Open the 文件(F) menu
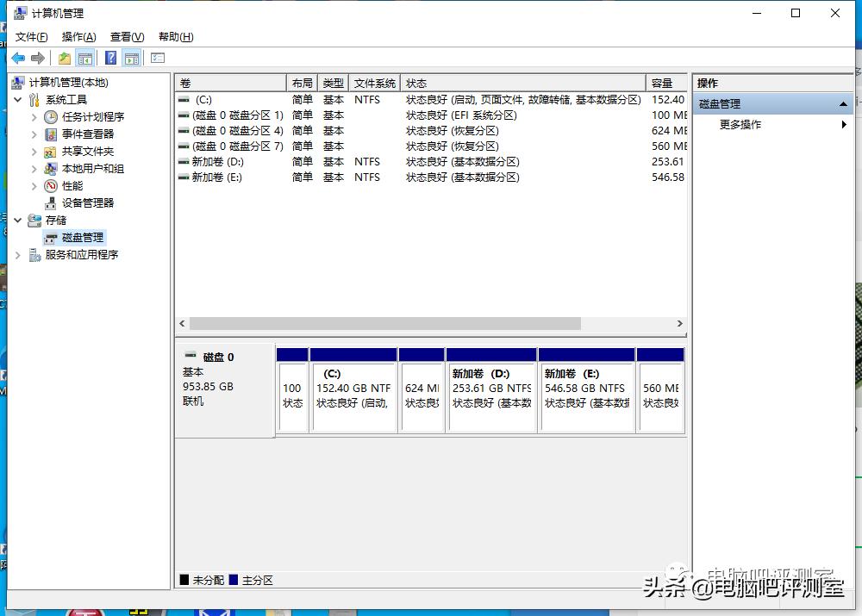This screenshot has height=616, width=862. pos(31,37)
